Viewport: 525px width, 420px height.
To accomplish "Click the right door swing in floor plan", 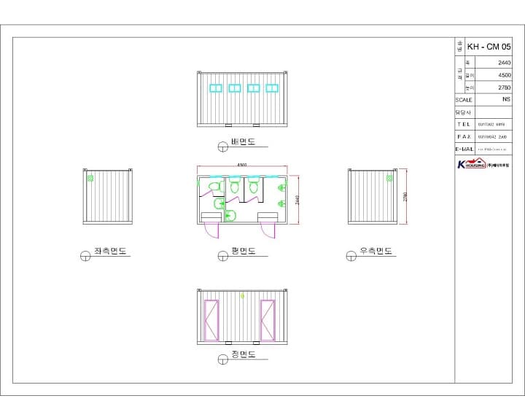I will pyautogui.click(x=268, y=230).
